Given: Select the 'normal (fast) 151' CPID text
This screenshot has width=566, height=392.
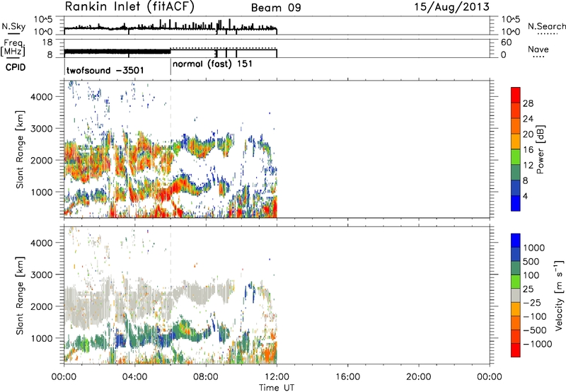Looking at the screenshot, I should click(212, 64).
